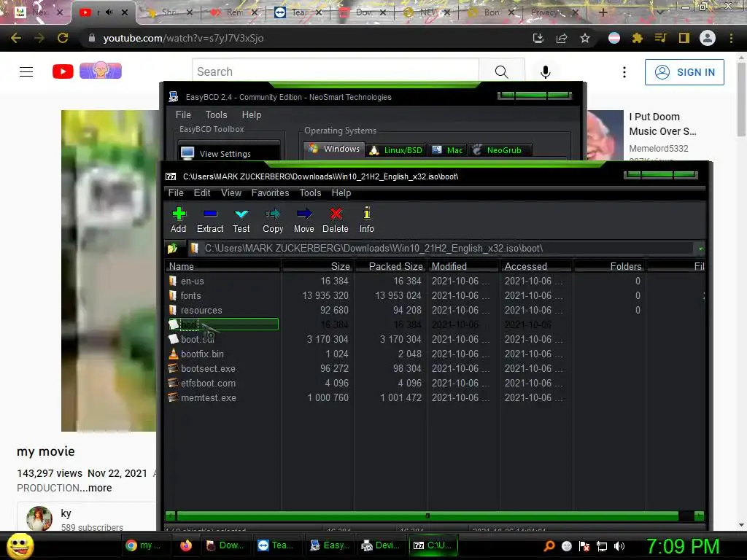Switch to the Mac tab in EasyBCD

[x=447, y=150]
